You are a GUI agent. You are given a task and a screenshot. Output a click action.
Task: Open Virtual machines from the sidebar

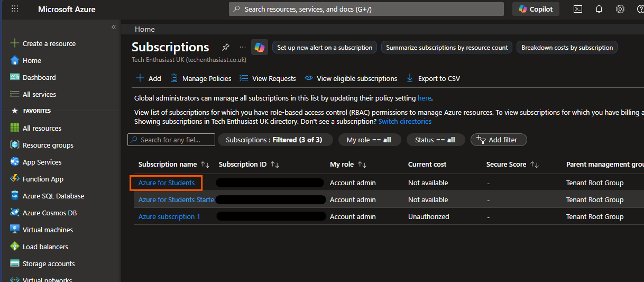pos(48,230)
